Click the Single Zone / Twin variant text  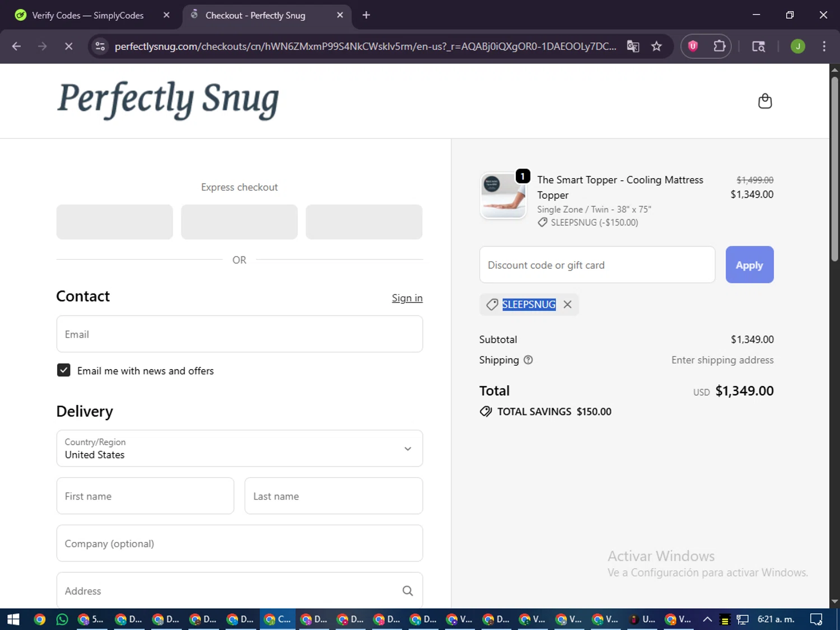(594, 209)
